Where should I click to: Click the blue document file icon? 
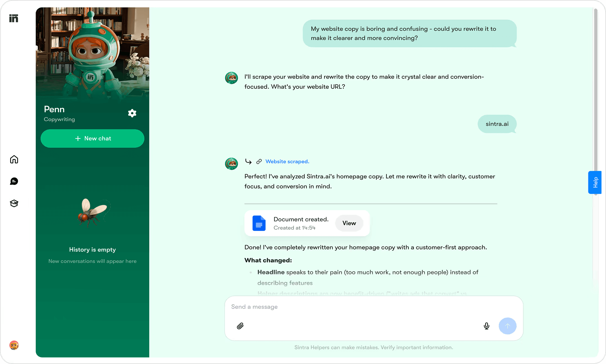coord(259,223)
